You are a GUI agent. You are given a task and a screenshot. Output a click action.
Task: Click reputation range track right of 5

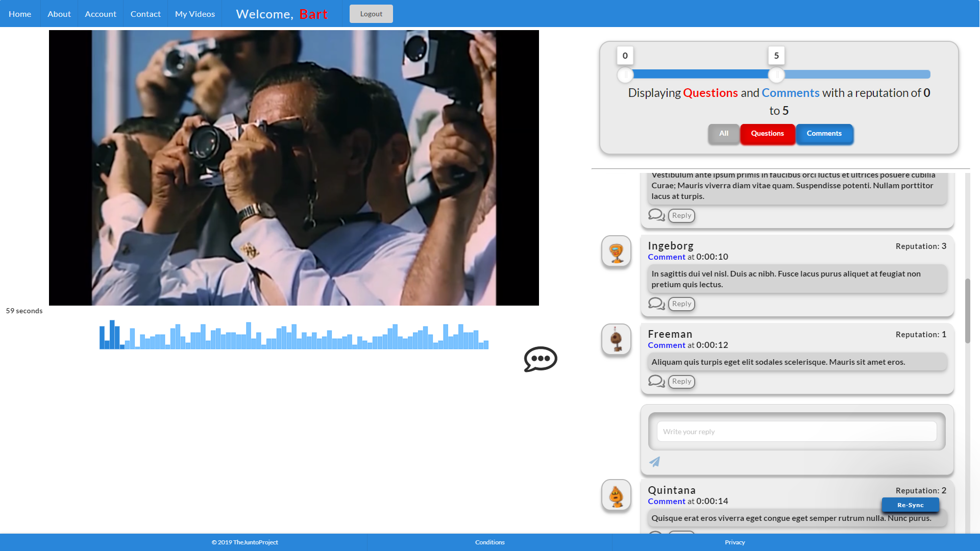[x=857, y=74]
